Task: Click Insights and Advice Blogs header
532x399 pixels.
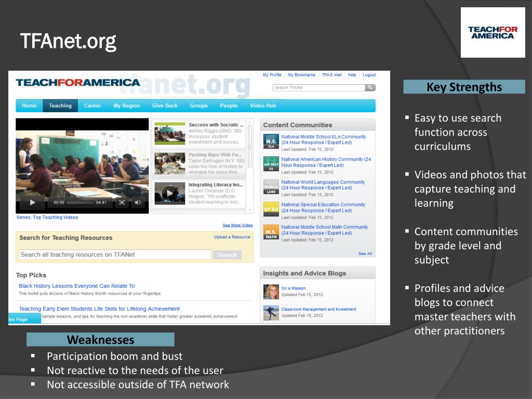Action: (x=317, y=273)
